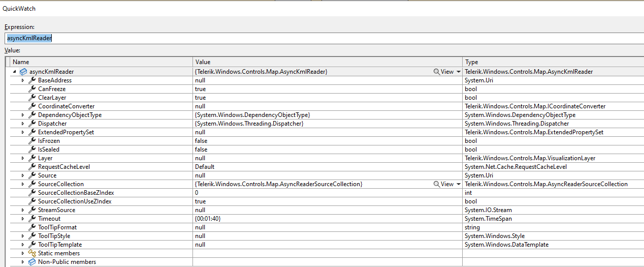Collapse the asyncKmlReader root node
Image resolution: width=644 pixels, height=267 pixels.
pyautogui.click(x=14, y=72)
